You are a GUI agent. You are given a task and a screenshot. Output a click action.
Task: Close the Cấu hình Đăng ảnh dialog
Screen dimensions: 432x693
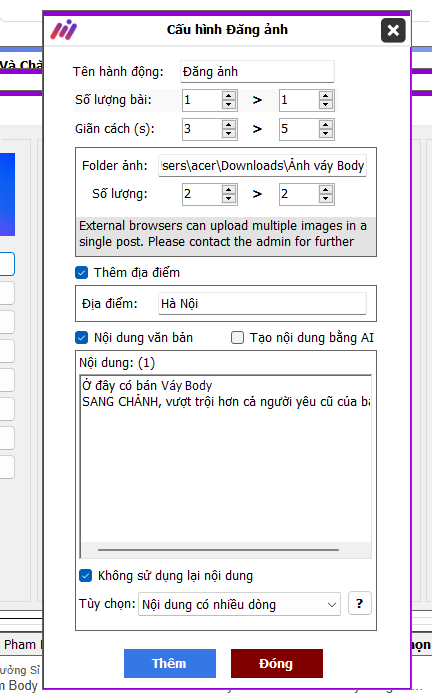tap(393, 30)
